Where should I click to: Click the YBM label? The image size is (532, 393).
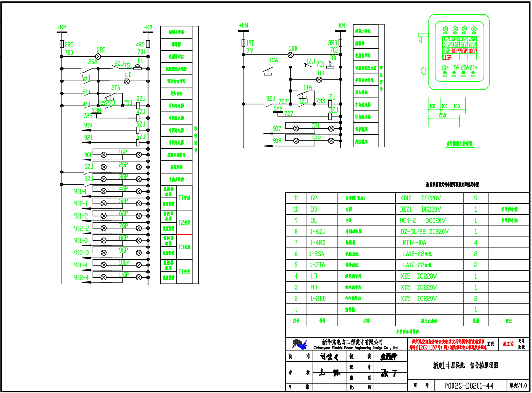(97, 110)
